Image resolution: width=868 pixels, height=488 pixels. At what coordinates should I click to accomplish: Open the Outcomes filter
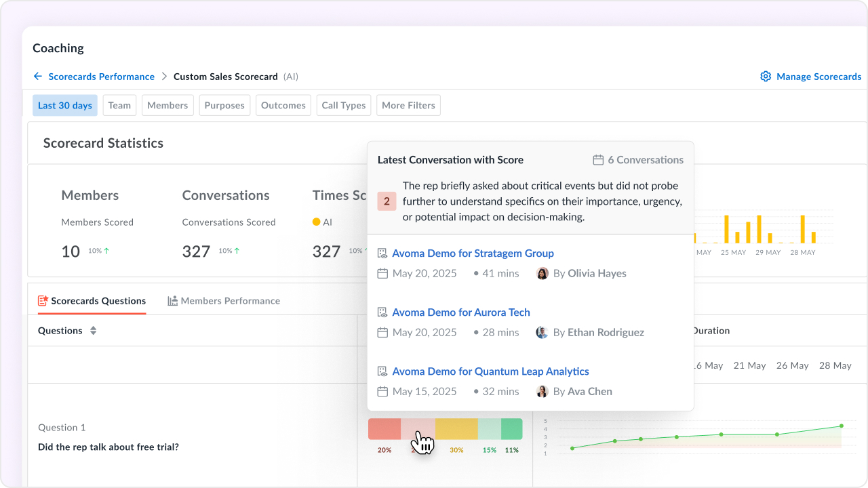pos(283,106)
